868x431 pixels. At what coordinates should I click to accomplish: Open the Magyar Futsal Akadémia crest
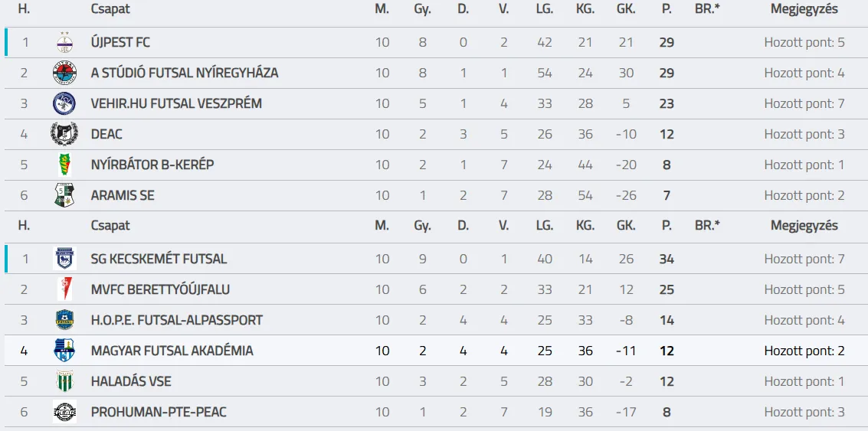pyautogui.click(x=65, y=350)
